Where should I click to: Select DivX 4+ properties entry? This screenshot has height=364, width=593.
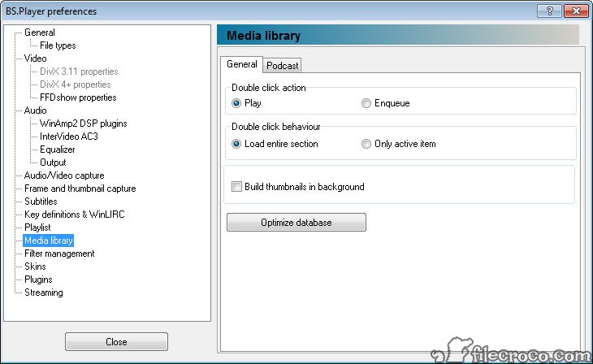pos(76,84)
